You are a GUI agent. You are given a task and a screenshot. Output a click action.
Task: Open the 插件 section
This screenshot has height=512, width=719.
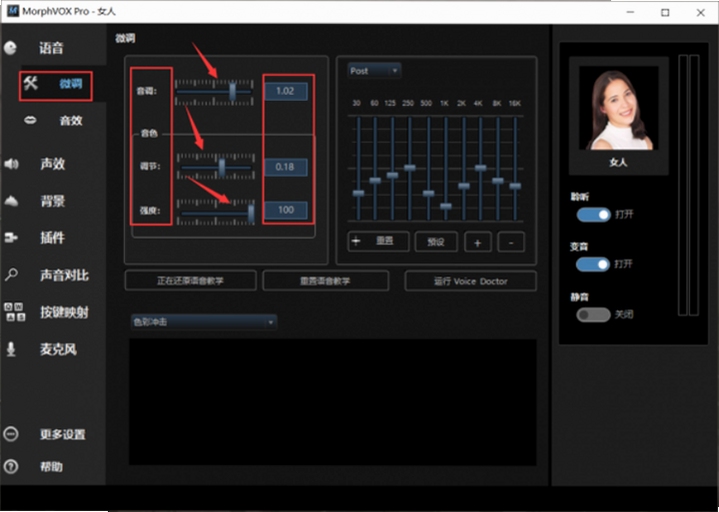52,237
